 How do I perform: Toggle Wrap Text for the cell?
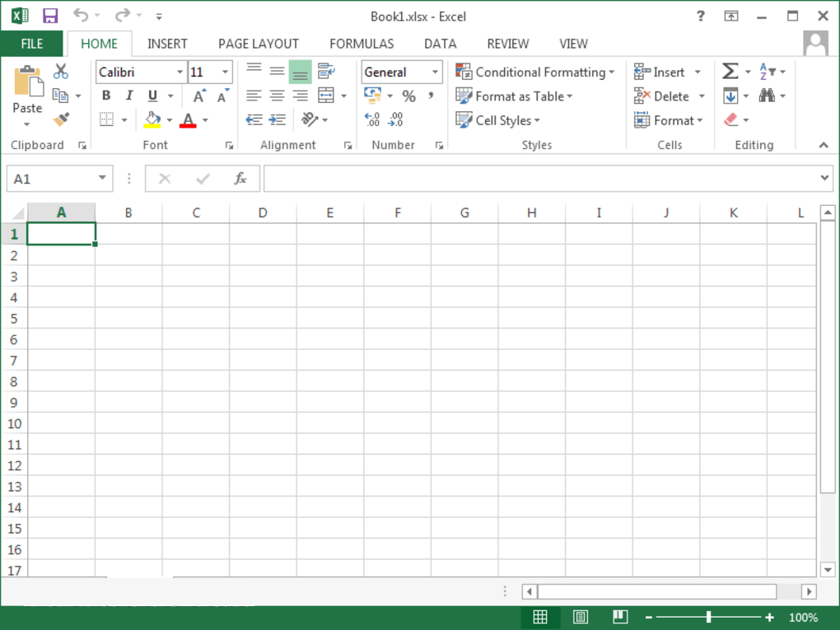coord(326,72)
